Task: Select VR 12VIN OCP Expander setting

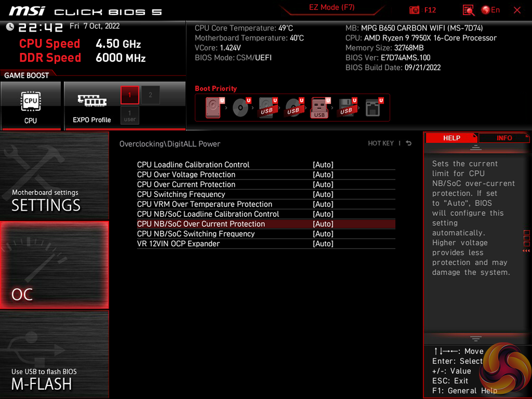Action: [178, 243]
